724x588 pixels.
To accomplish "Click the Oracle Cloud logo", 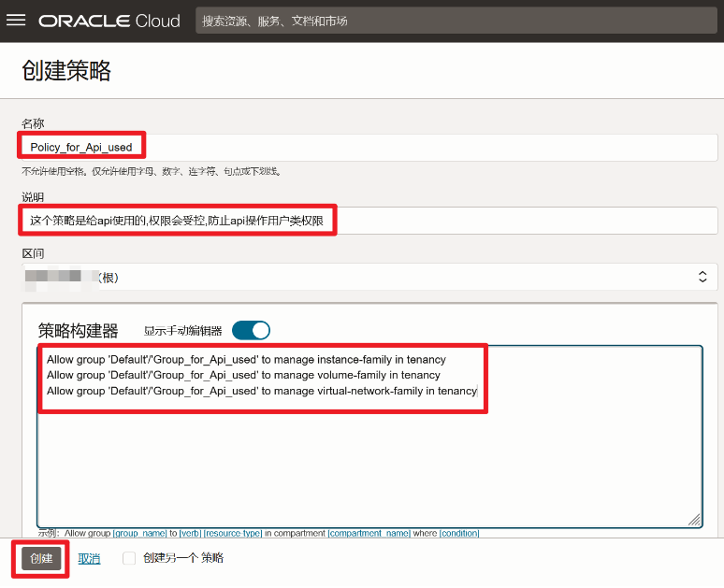I will [x=109, y=21].
